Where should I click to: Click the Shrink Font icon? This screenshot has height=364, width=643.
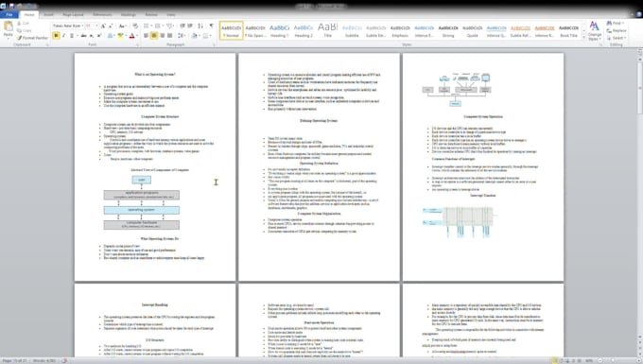111,26
